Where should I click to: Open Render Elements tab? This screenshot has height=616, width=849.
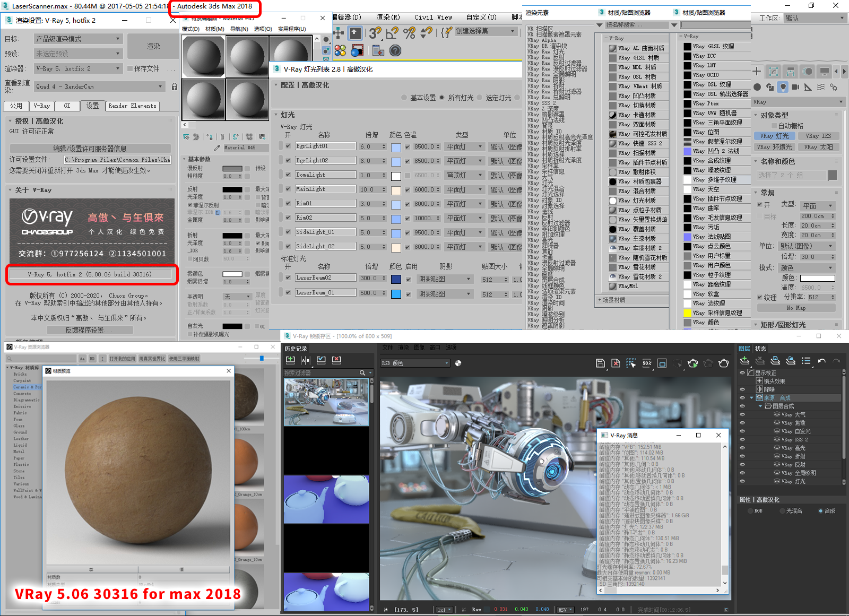(x=132, y=106)
